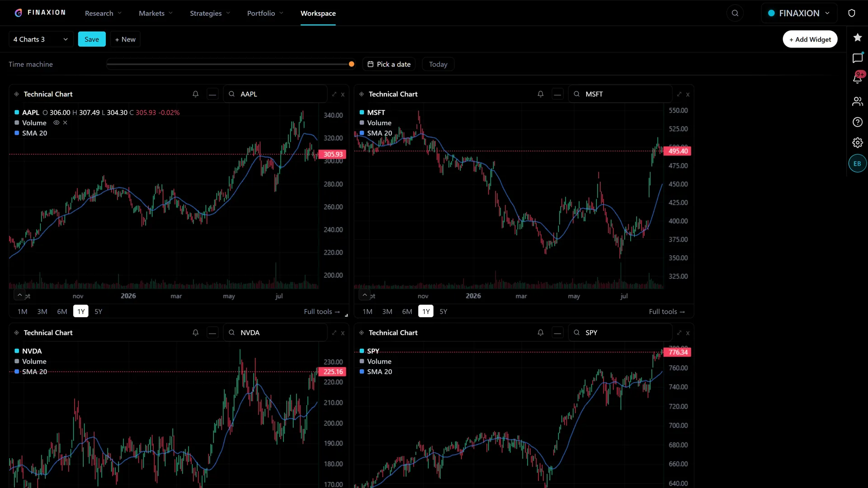Toggle Volume visibility eye on AAPL chart
868x488 pixels.
(x=57, y=122)
